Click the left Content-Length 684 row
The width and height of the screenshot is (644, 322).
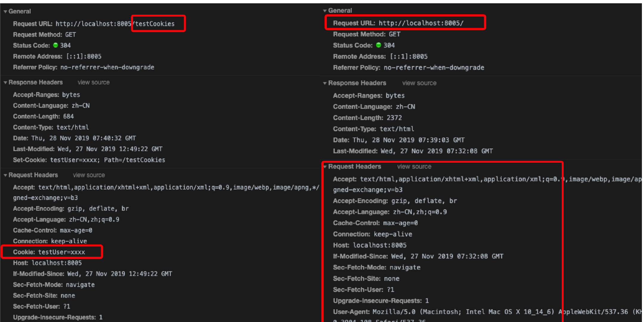pyautogui.click(x=43, y=117)
